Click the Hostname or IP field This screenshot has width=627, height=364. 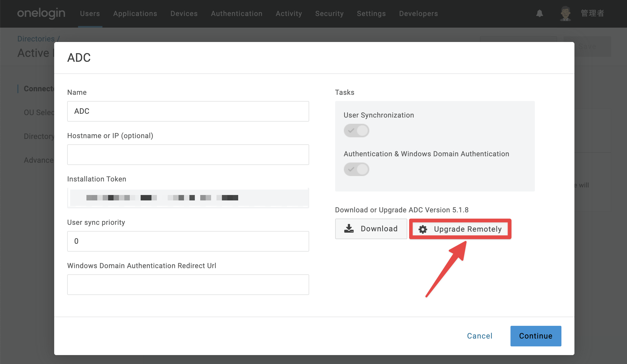(x=188, y=155)
